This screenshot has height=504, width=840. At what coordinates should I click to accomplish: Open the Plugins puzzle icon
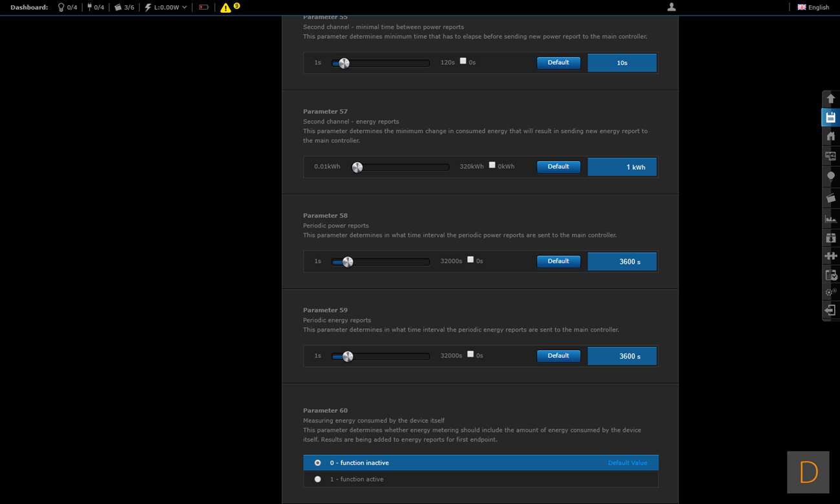coord(830,256)
